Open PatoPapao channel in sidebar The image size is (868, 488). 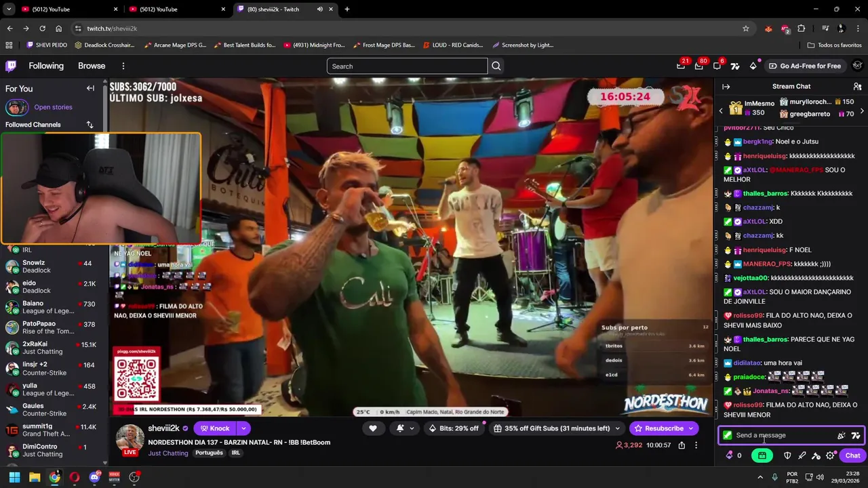tap(53, 327)
